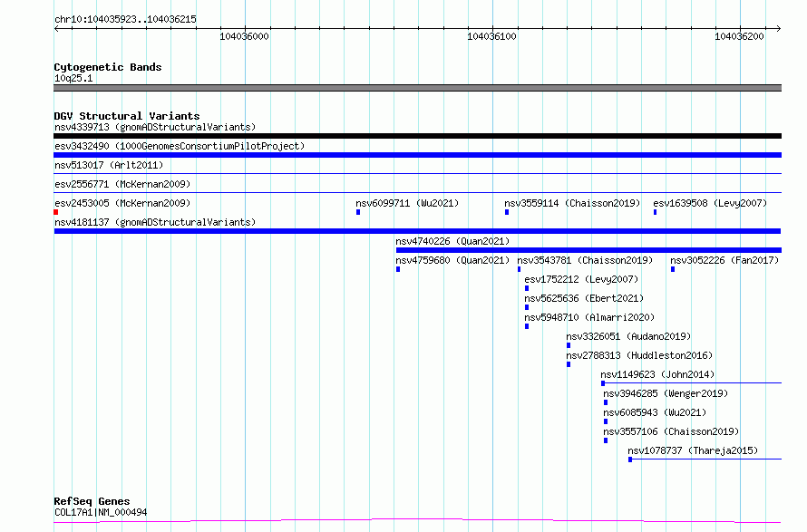Click esv1639508 (Levy2007) label

(710, 203)
